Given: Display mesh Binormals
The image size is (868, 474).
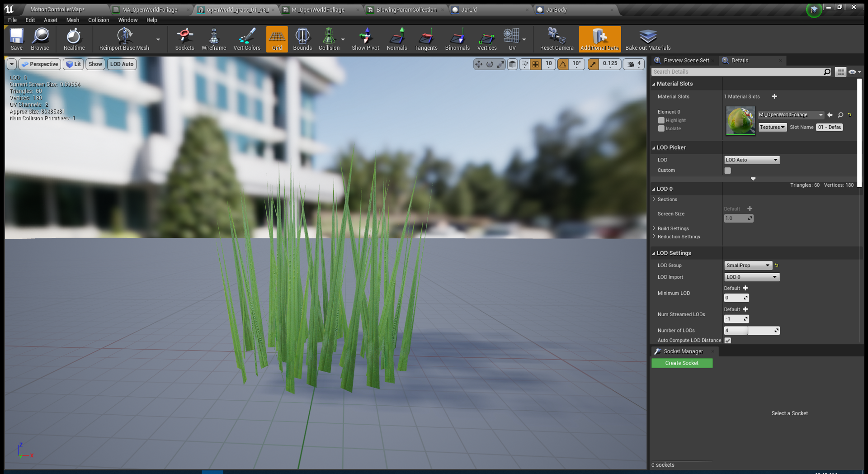Looking at the screenshot, I should click(457, 39).
